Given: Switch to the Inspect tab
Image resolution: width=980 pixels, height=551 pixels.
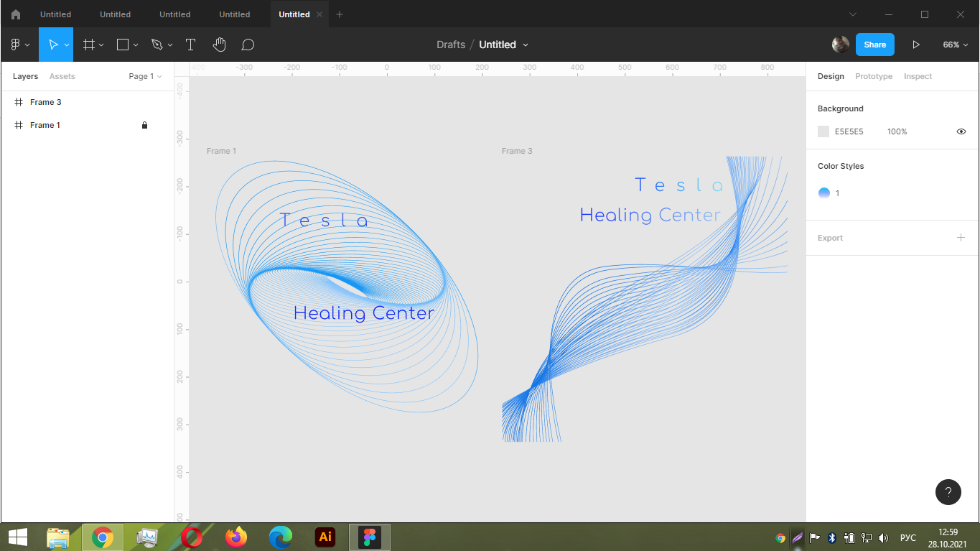Looking at the screenshot, I should pos(918,76).
